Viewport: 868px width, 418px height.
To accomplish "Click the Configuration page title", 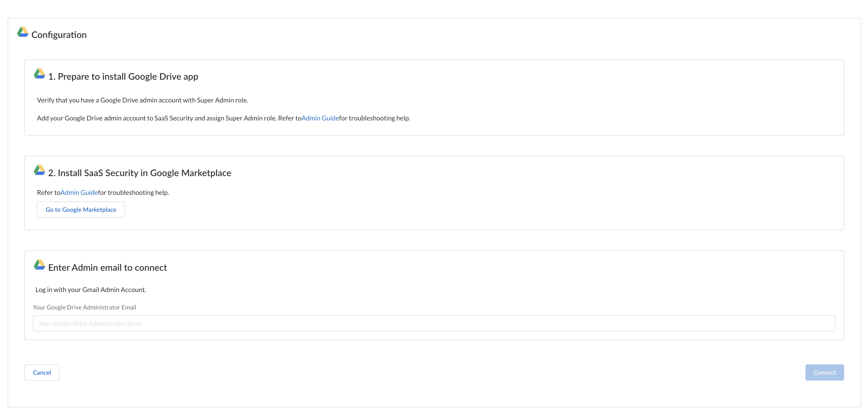I will [59, 35].
